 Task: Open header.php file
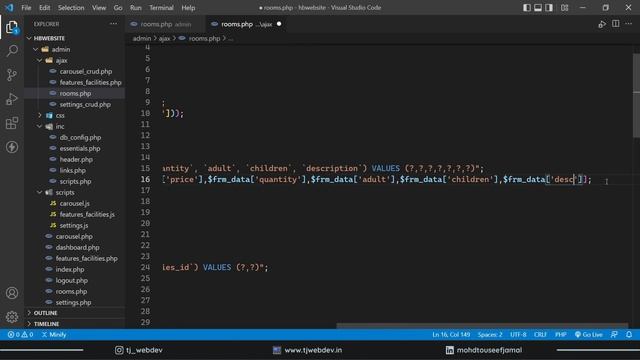(76, 160)
